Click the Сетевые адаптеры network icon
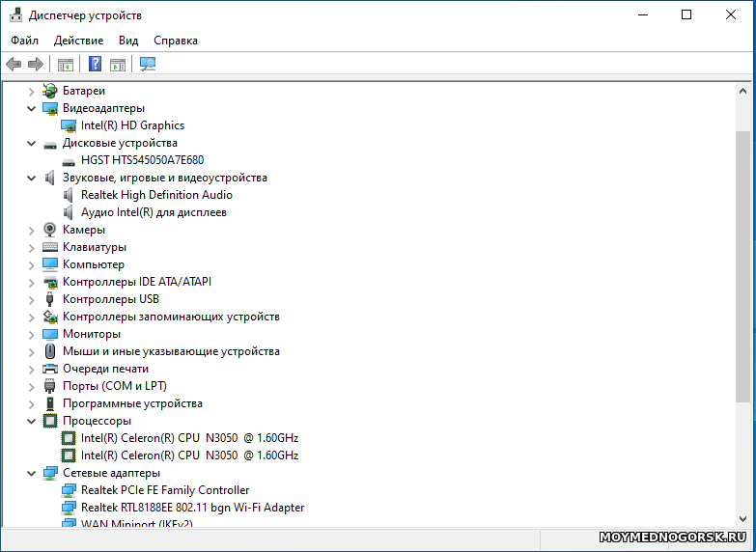Screen dimensions: 756x552 click(50, 473)
